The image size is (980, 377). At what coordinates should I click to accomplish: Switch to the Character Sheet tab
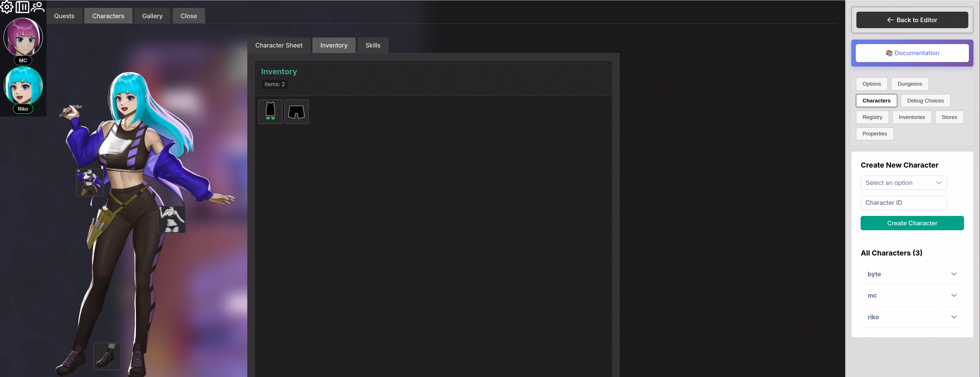(279, 45)
